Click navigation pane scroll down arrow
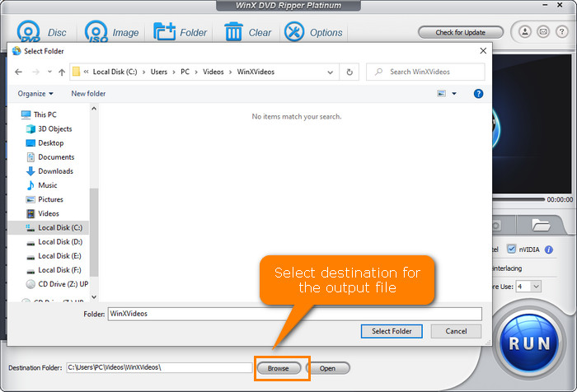577x392 pixels. [x=94, y=296]
